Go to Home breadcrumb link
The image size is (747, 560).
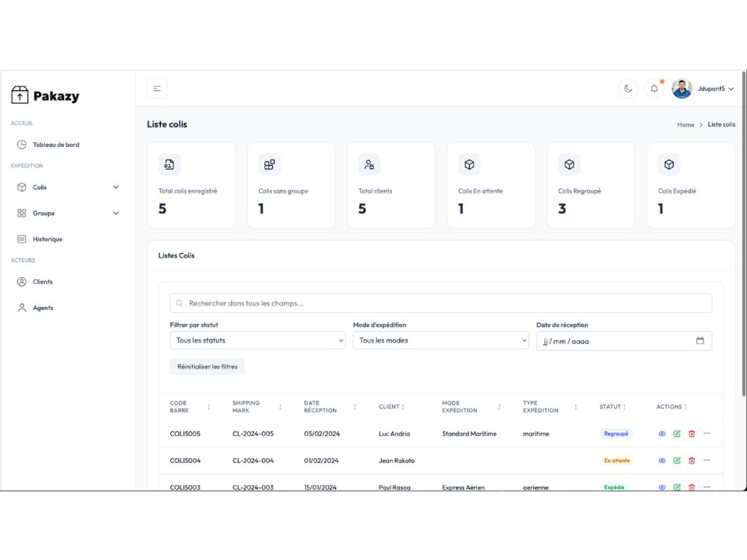(686, 125)
